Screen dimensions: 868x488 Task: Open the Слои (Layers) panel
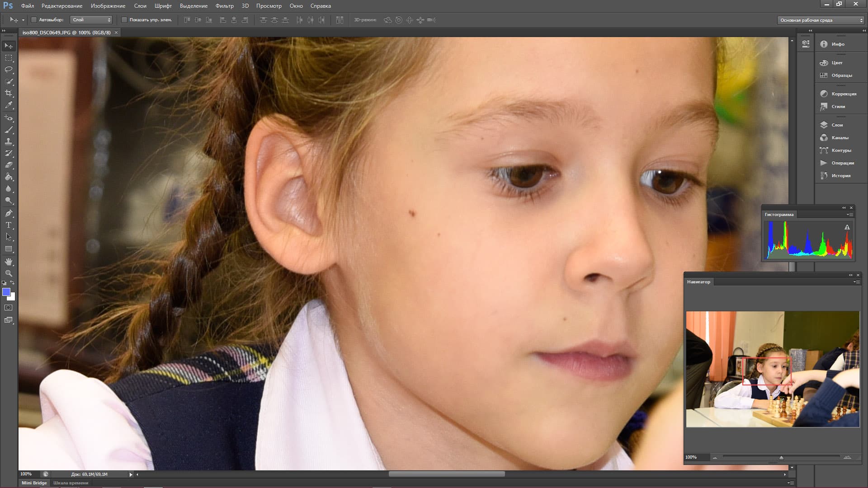point(837,125)
